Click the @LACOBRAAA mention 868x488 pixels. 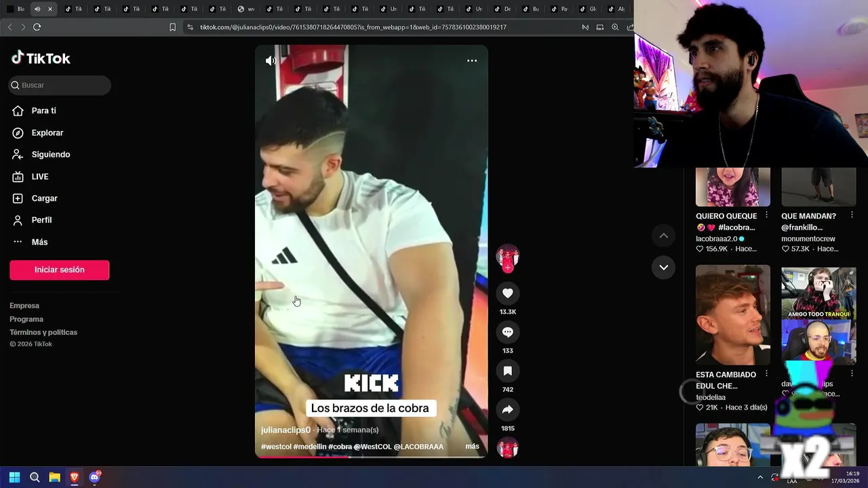pyautogui.click(x=418, y=447)
